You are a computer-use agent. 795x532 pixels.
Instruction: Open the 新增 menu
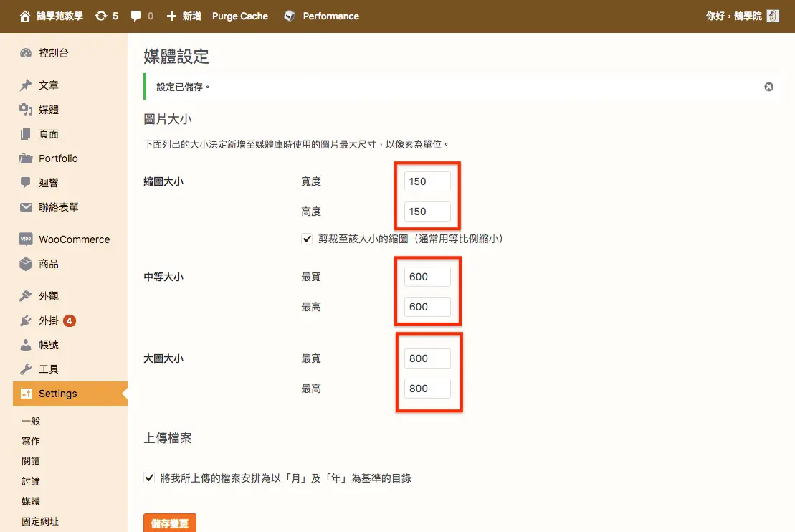coord(191,16)
